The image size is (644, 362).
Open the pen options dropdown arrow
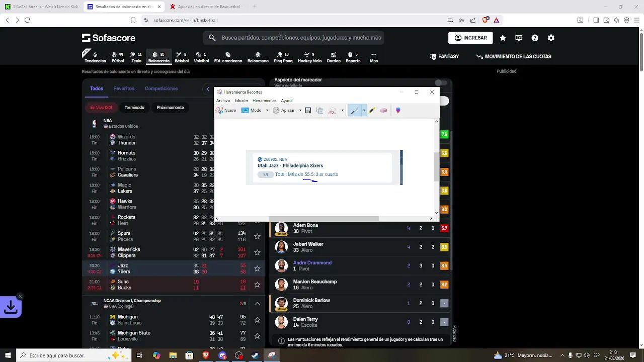364,110
